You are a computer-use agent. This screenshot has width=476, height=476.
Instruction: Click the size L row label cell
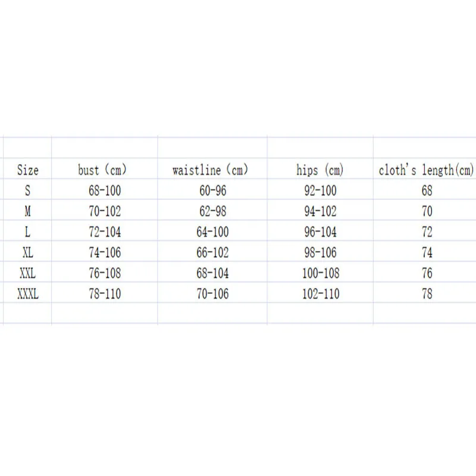pos(27,232)
